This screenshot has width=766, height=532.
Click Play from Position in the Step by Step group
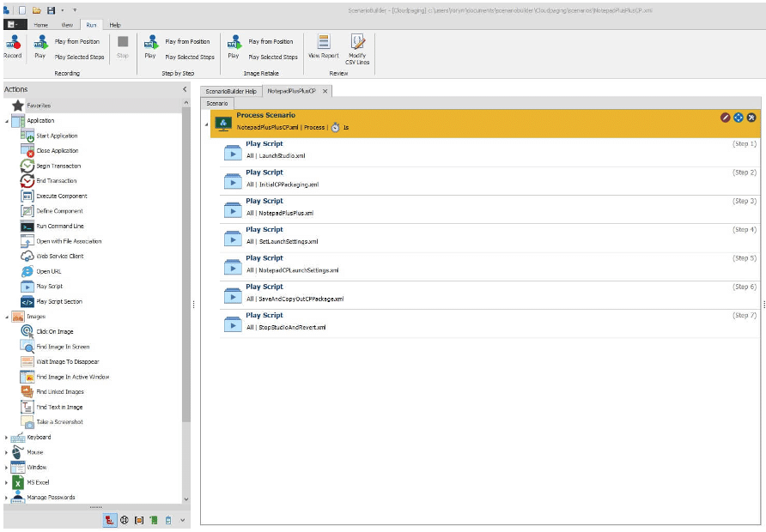[187, 41]
